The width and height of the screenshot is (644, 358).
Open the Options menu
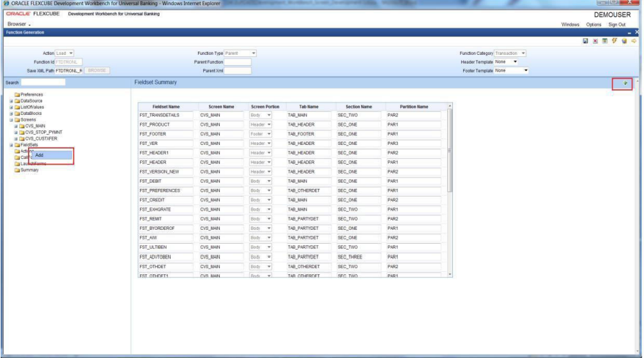click(x=594, y=25)
